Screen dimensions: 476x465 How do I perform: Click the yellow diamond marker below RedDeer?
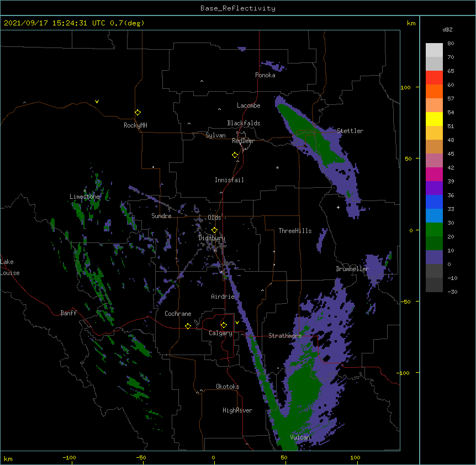pyautogui.click(x=235, y=155)
